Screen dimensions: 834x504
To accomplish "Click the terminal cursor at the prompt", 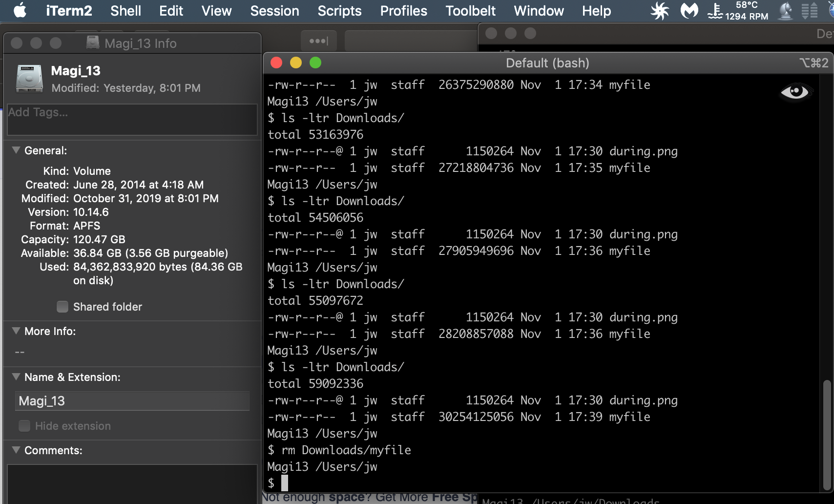I will pyautogui.click(x=285, y=483).
